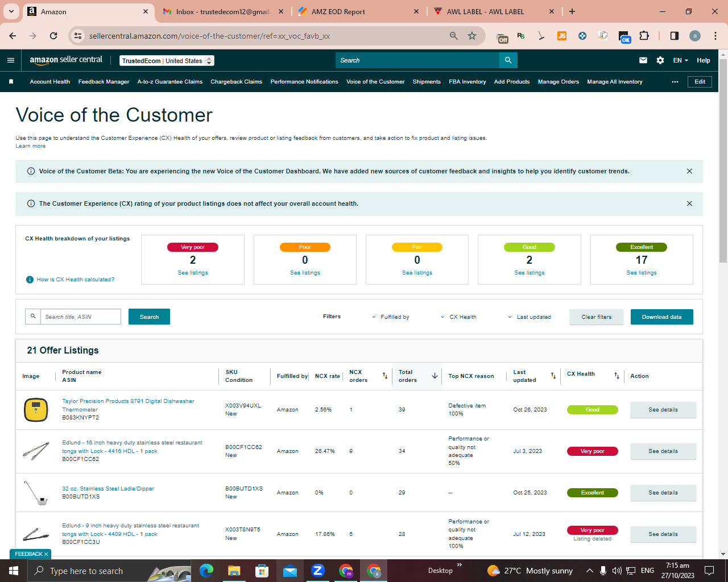Click the teal Search button beside ASIN field

(149, 317)
